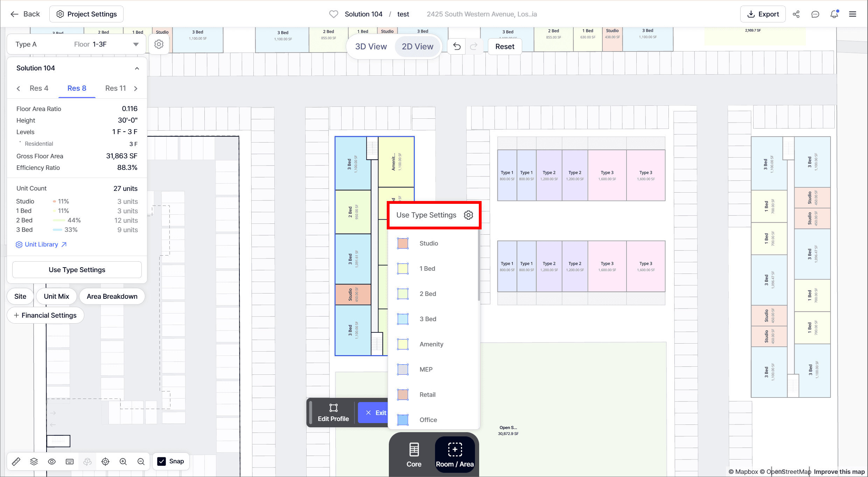Choose Amenity from the room type list
This screenshot has width=868, height=477.
tap(431, 344)
